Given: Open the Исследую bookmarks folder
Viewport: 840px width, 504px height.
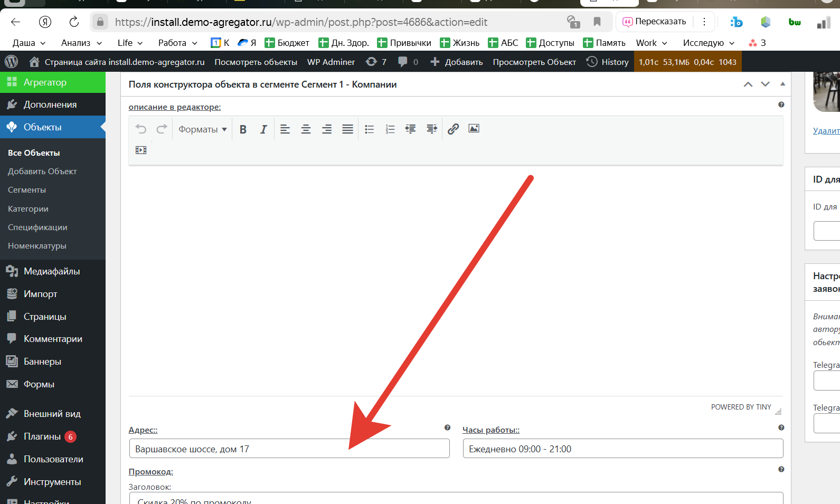Looking at the screenshot, I should [x=708, y=43].
